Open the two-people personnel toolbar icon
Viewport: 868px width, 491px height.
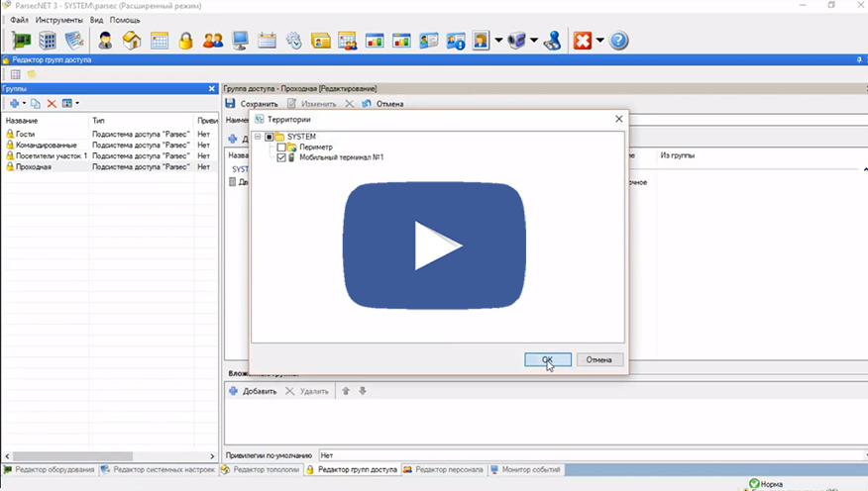(x=213, y=41)
